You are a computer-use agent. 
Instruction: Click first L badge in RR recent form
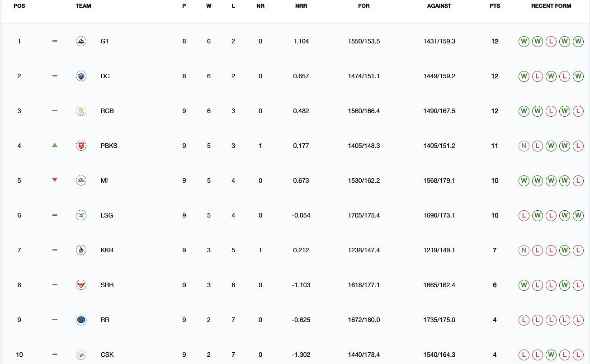[x=524, y=320]
